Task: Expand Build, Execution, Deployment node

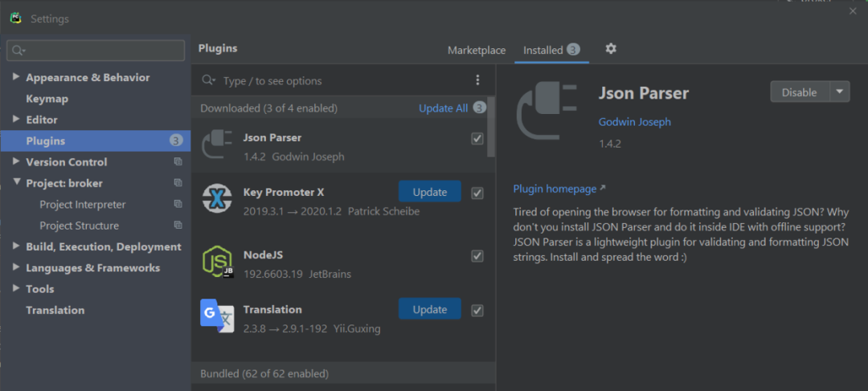Action: coord(16,246)
